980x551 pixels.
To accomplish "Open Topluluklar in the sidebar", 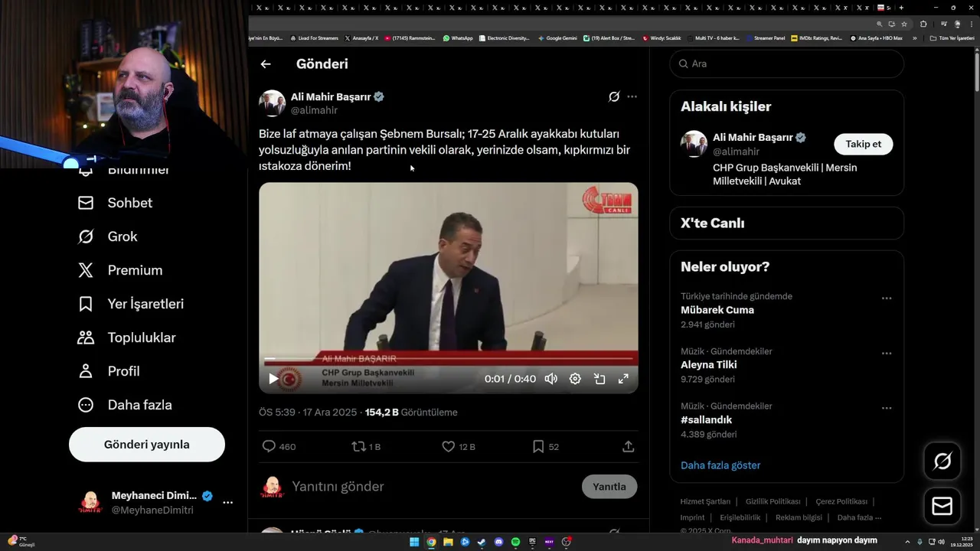I will point(127,337).
